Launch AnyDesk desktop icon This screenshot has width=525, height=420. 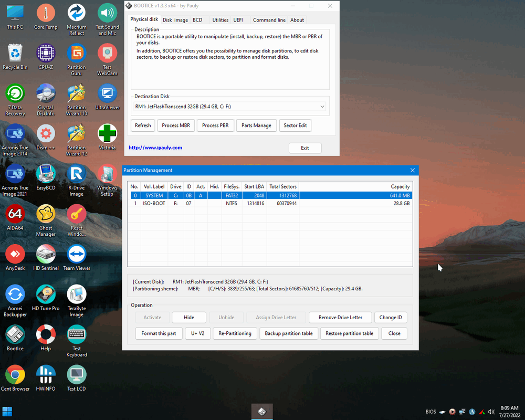tap(15, 258)
